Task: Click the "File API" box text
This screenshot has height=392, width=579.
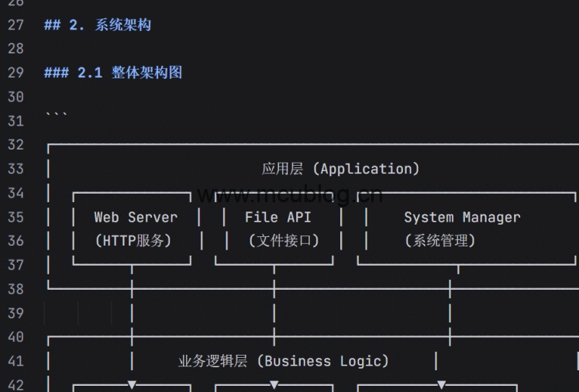Action: (x=277, y=218)
